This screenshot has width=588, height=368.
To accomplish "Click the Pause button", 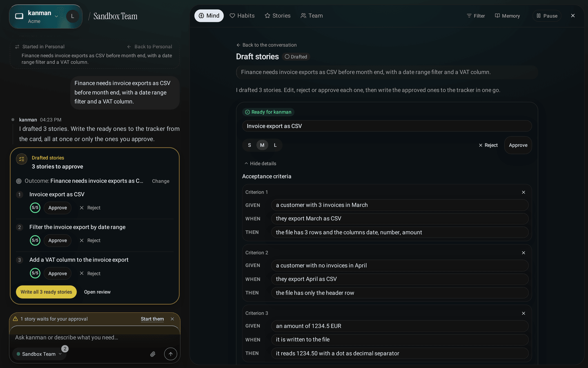I will point(547,16).
